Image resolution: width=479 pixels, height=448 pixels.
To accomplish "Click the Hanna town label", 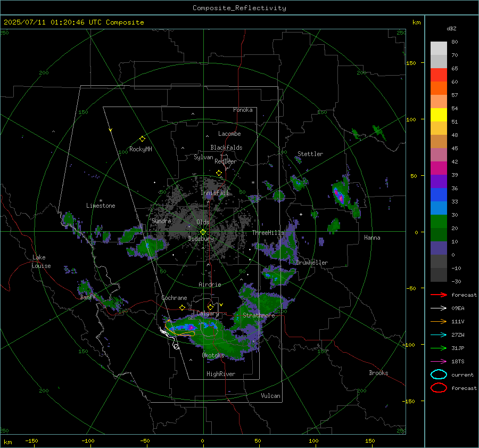I will click(372, 238).
